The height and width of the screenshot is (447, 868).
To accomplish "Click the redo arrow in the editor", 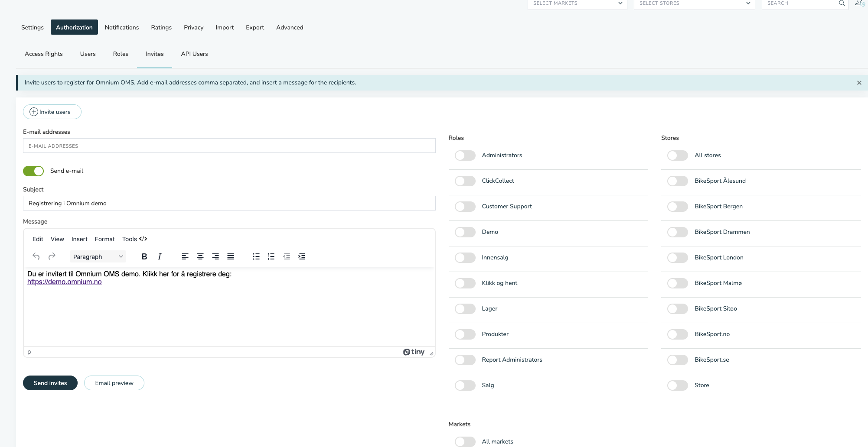I will pyautogui.click(x=52, y=256).
